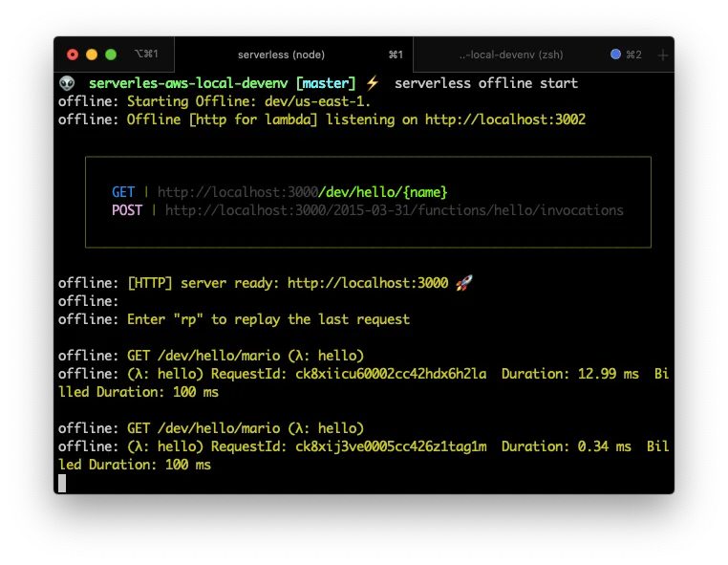Open a new terminal tab with plus
This screenshot has width=728, height=565.
coord(662,55)
